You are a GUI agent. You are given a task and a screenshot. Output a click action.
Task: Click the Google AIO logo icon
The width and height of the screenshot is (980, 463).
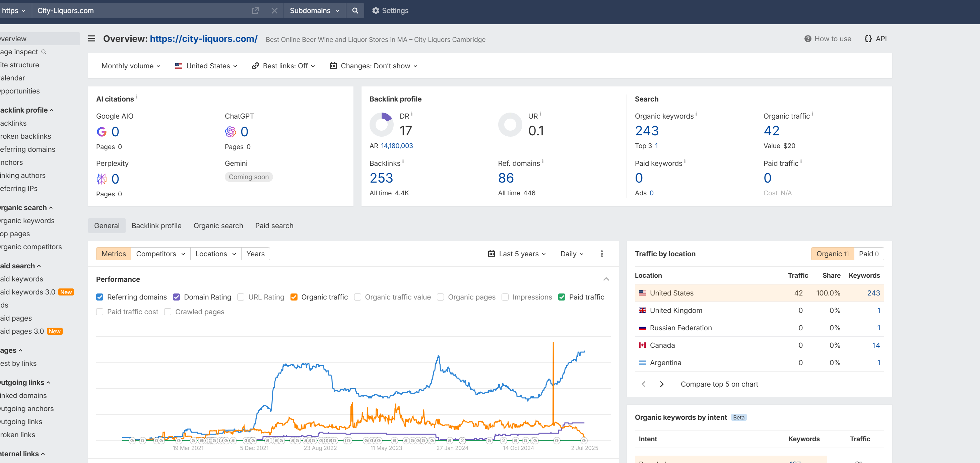pyautogui.click(x=102, y=132)
